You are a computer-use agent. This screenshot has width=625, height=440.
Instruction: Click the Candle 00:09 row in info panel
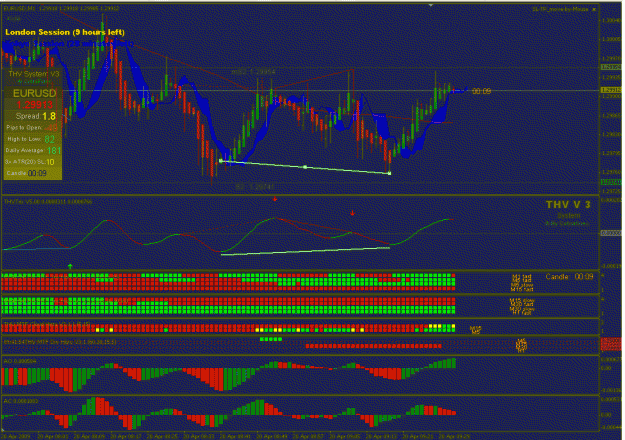click(26, 173)
